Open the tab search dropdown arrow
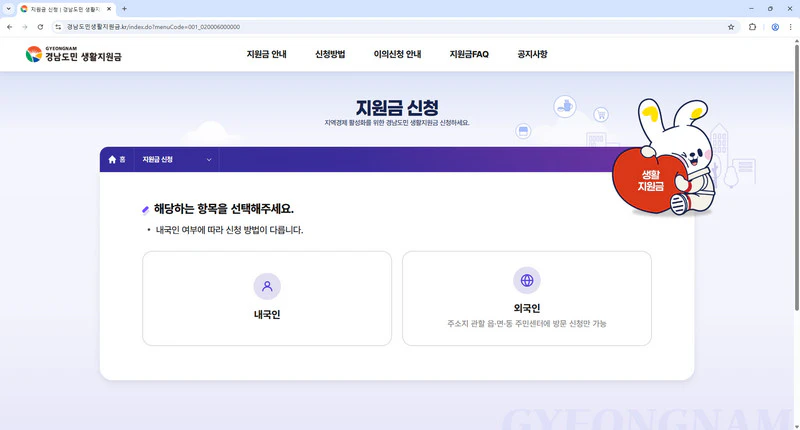Image resolution: width=800 pixels, height=430 pixels. tap(8, 9)
